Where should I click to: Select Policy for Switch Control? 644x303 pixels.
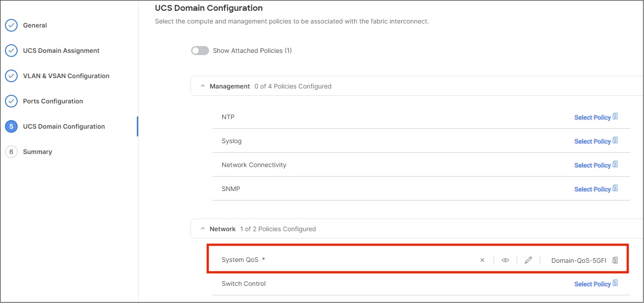[593, 284]
